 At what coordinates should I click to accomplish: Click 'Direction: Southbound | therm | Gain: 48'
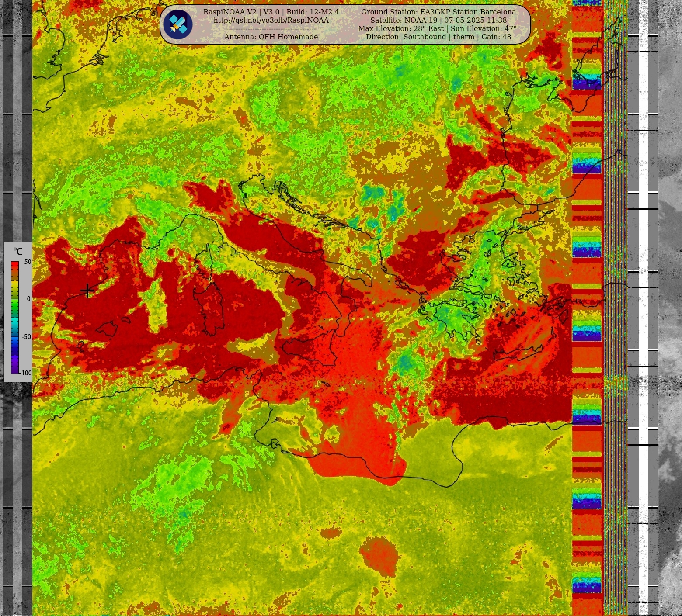[438, 37]
